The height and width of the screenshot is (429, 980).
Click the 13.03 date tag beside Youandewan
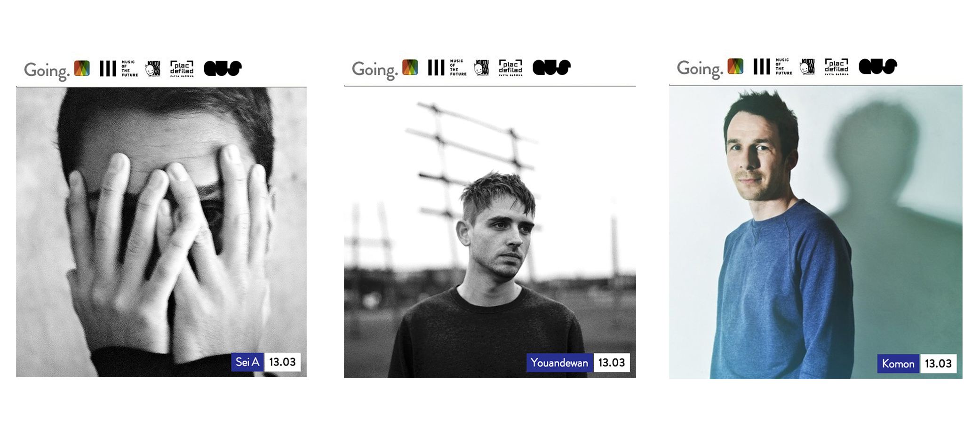pyautogui.click(x=612, y=363)
